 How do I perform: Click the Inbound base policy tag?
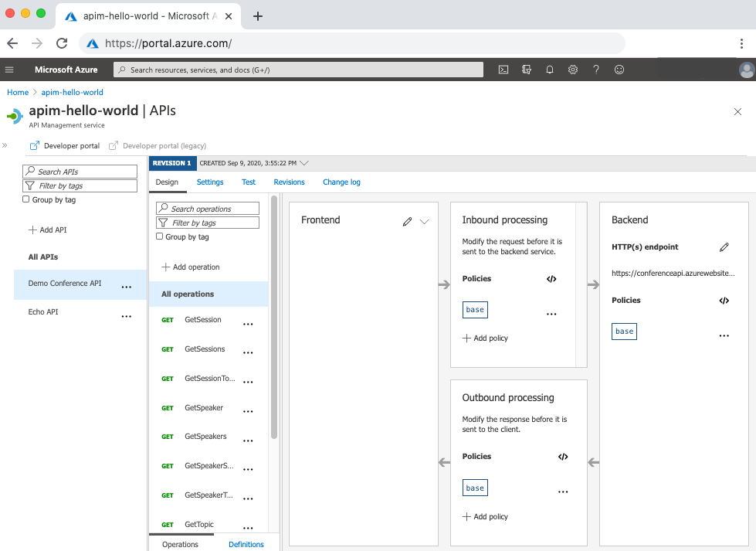(475, 310)
